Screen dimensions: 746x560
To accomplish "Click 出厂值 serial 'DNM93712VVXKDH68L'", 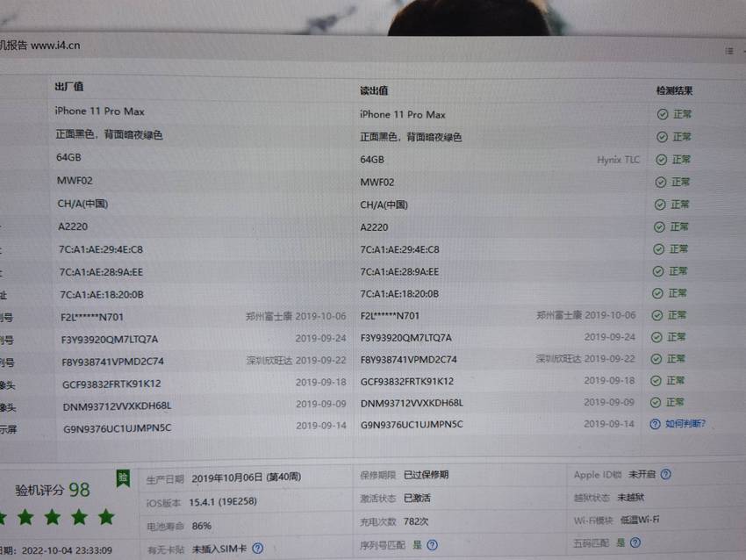I will tap(117, 406).
